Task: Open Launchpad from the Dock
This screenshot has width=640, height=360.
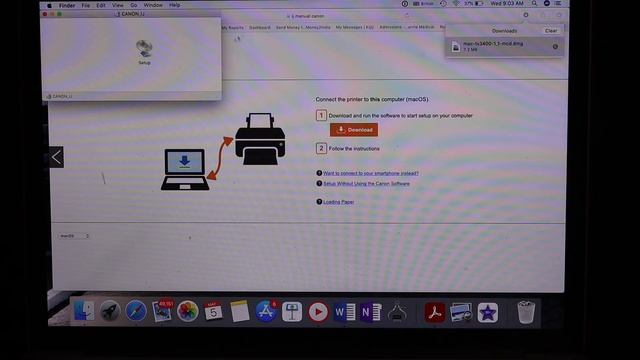Action: tap(110, 312)
